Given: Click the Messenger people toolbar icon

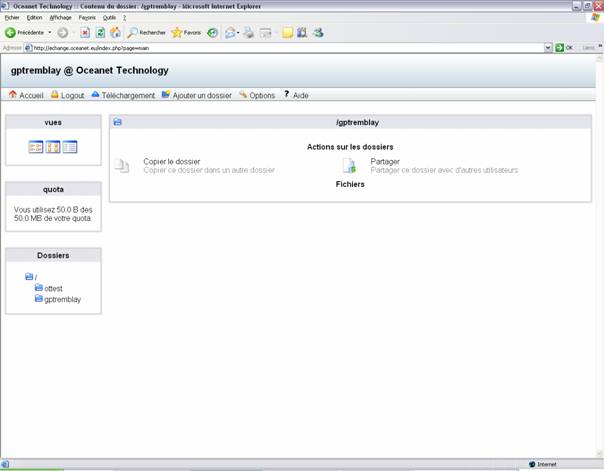Looking at the screenshot, I should (318, 33).
